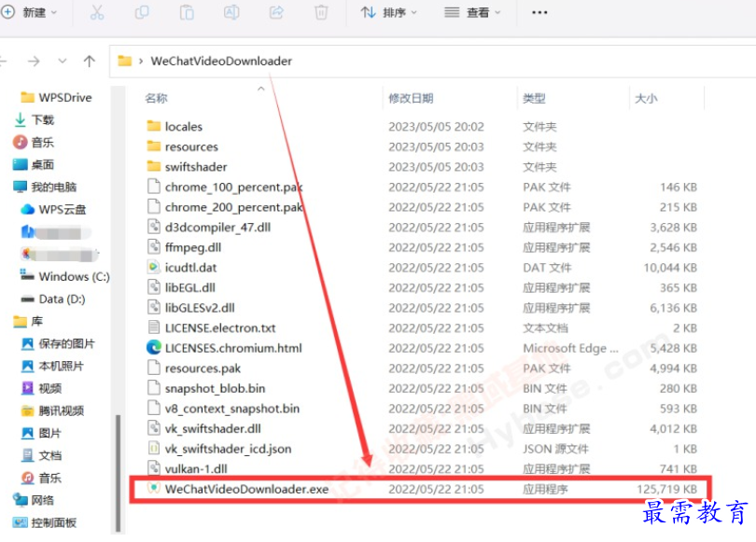Select 保存的图片 in the sidebar
The width and height of the screenshot is (756, 542).
pyautogui.click(x=58, y=343)
